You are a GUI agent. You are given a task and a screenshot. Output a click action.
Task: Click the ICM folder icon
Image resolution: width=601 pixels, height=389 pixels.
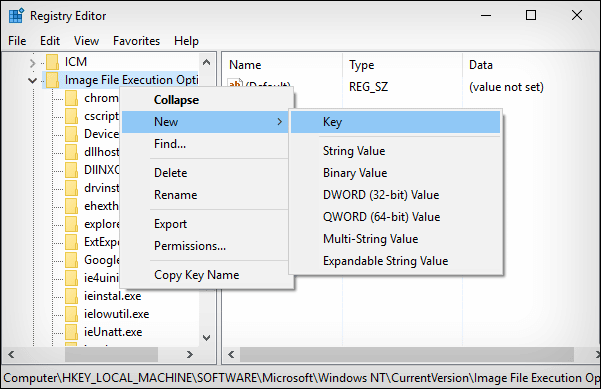53,62
